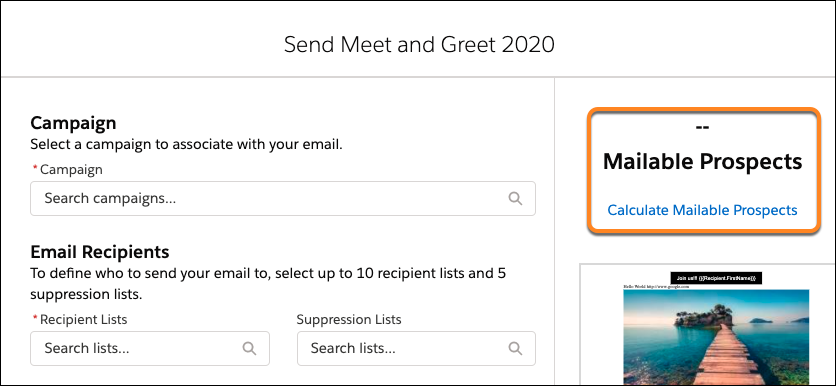Click the Calculate Mailable Prospects link
836x386 pixels.
coord(702,210)
